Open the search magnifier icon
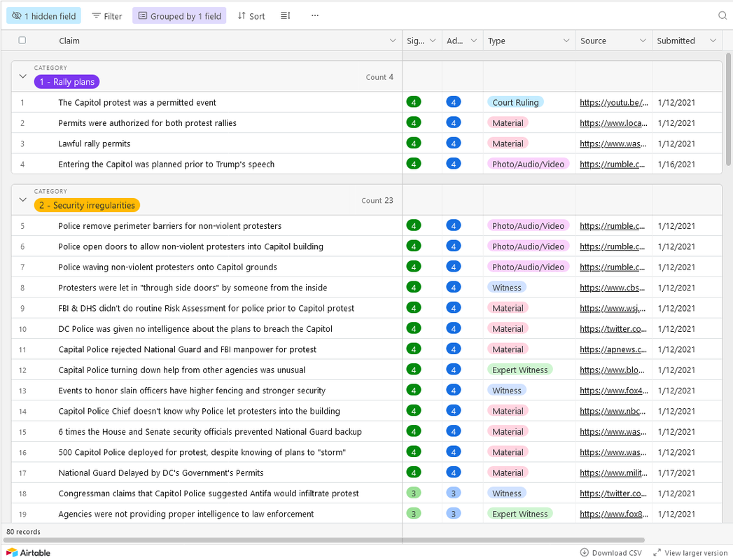The width and height of the screenshot is (733, 560). (722, 15)
